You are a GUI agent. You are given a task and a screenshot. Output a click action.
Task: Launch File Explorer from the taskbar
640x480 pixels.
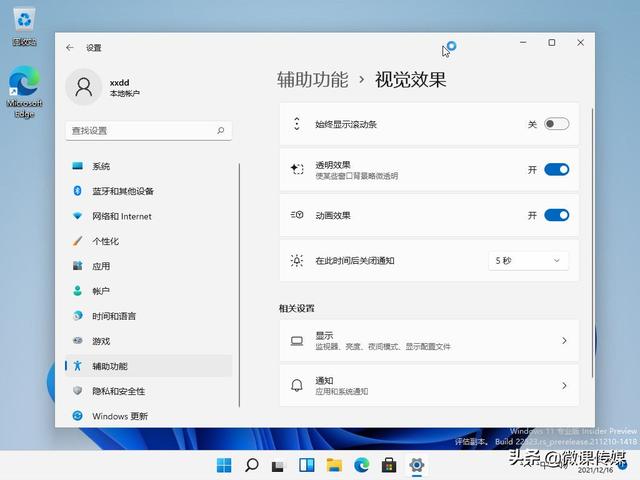(334, 465)
